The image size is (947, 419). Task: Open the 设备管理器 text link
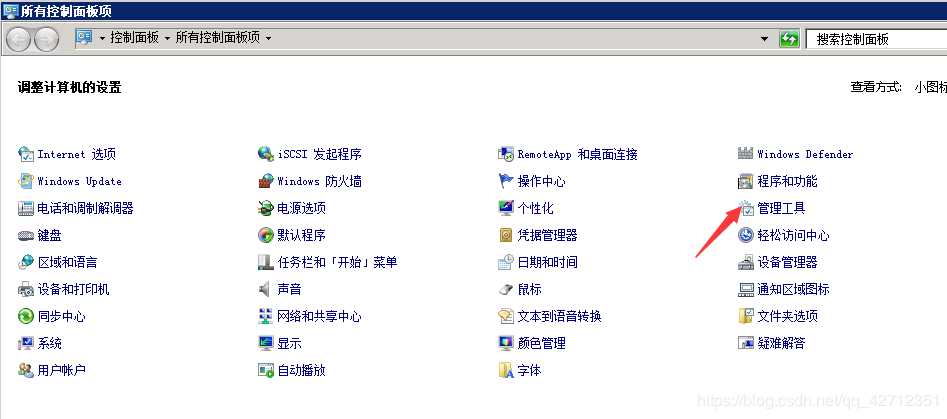pyautogui.click(x=787, y=263)
